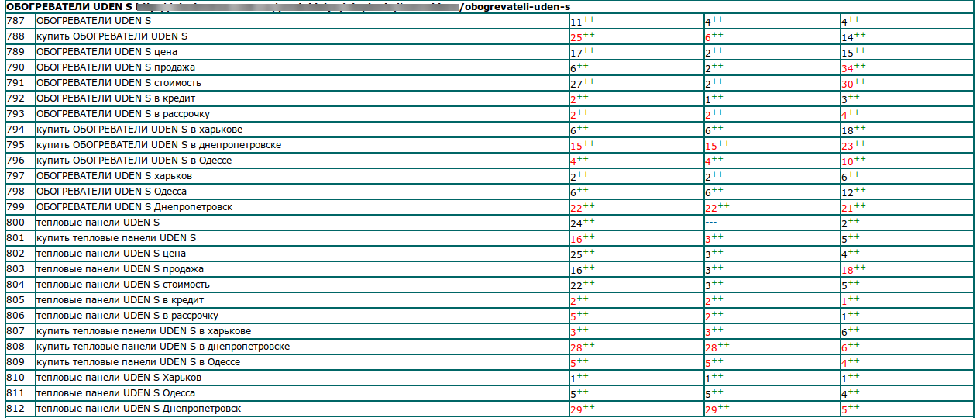Screen dimensions: 980x418
Task: Select the keyword 'тепловые панели UDEN S Харьков'
Action: coord(119,378)
